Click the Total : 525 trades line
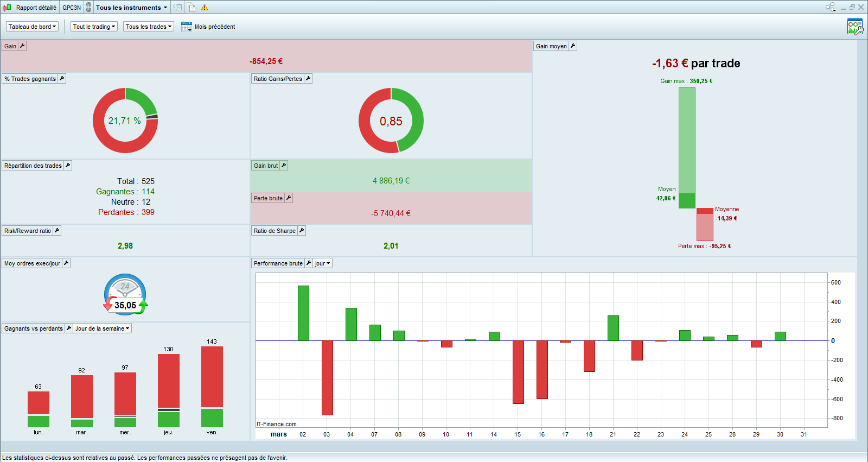The image size is (868, 462). click(136, 181)
